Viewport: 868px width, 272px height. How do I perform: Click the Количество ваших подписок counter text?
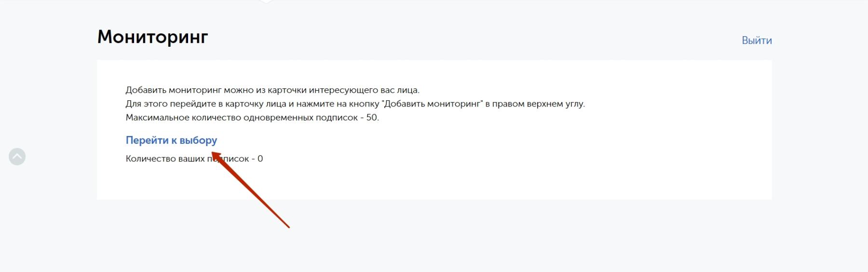(194, 159)
